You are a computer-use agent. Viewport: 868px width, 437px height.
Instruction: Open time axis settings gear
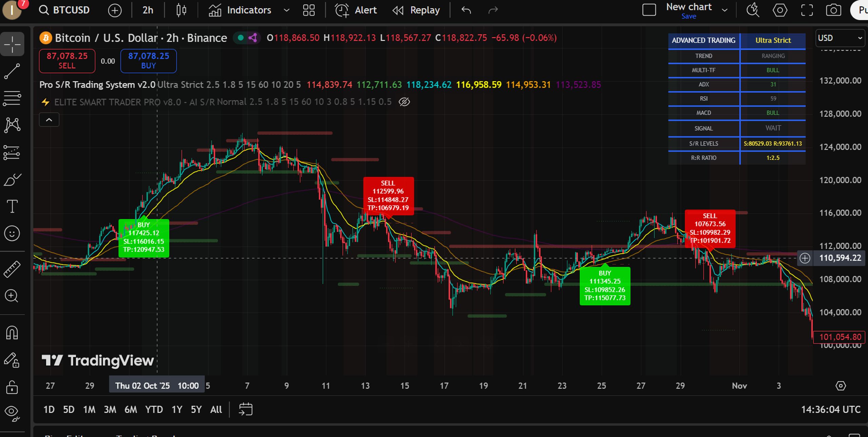point(841,386)
